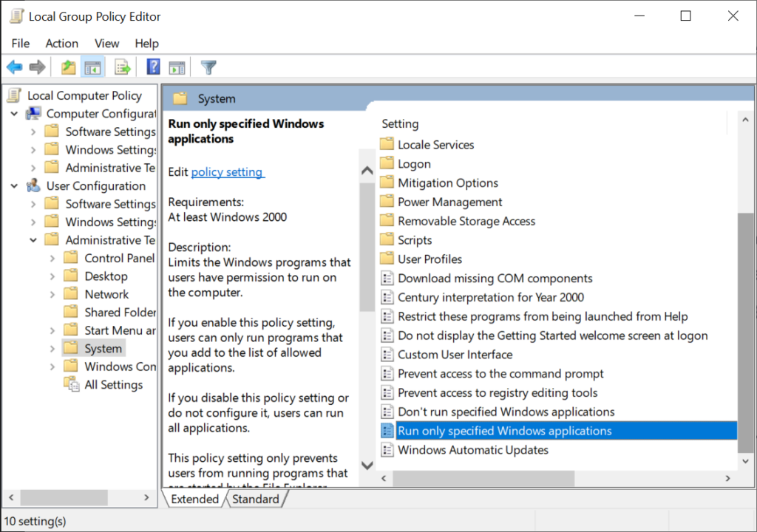Open the Action menu
This screenshot has width=757, height=532.
[61, 43]
